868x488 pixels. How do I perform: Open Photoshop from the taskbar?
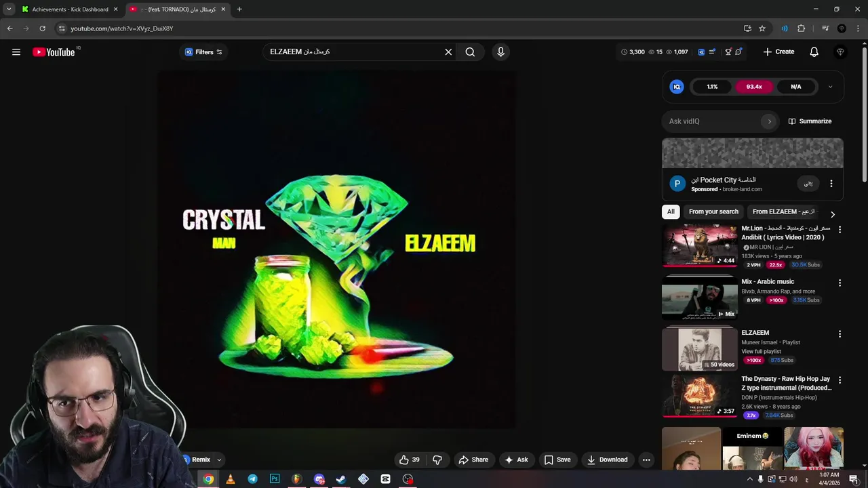click(x=275, y=479)
